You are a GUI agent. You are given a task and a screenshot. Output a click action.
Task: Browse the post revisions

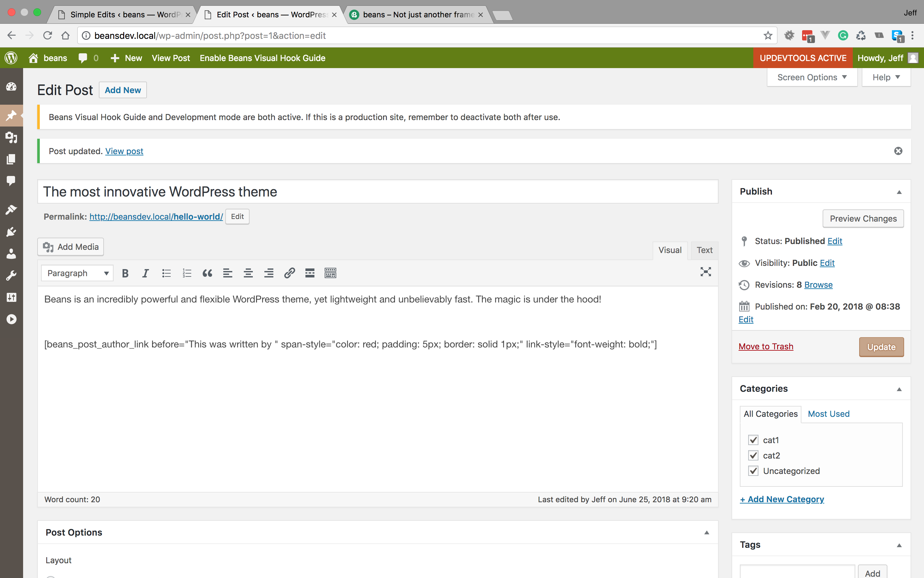click(x=818, y=285)
